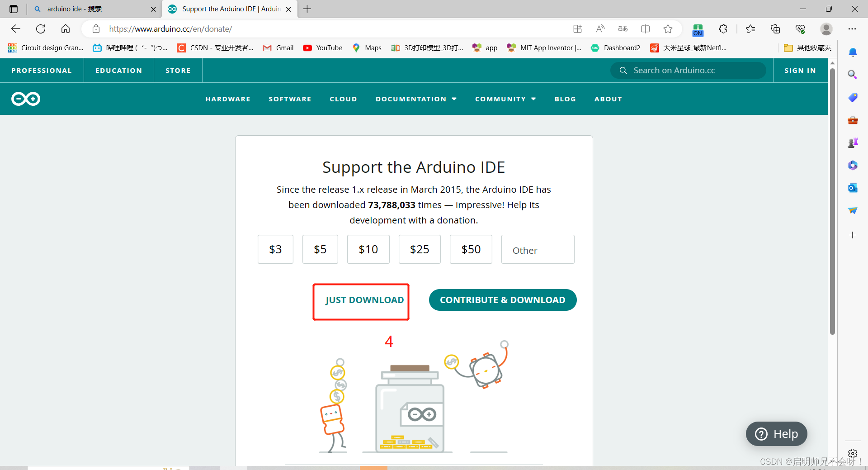
Task: Open browser settings and more menu
Action: coord(852,29)
